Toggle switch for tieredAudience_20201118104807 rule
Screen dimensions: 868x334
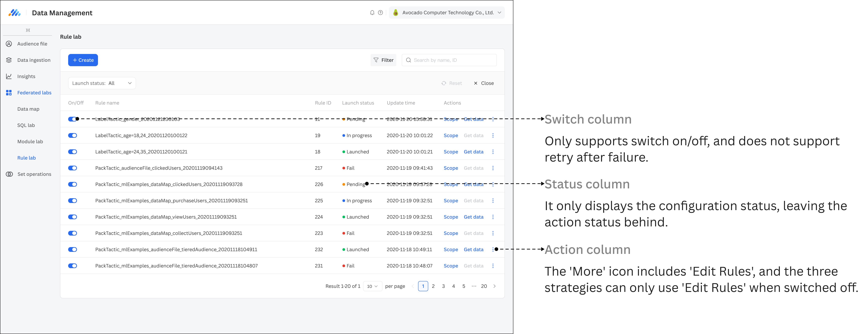(72, 266)
